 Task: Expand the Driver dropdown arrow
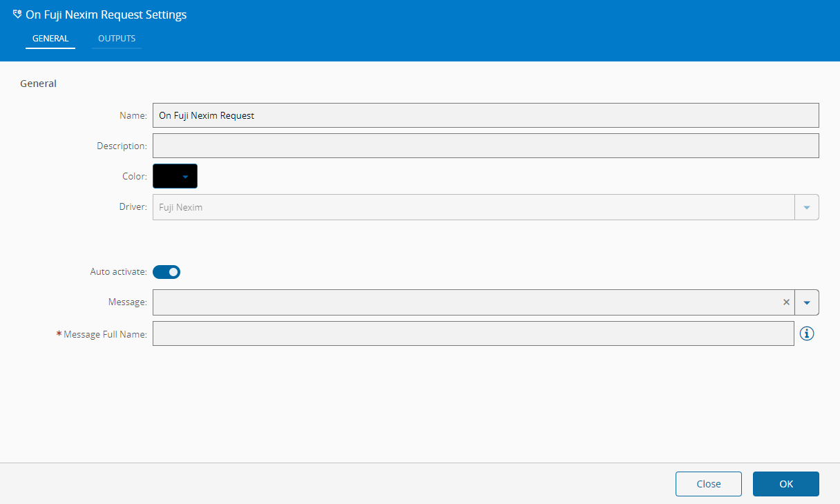[807, 207]
